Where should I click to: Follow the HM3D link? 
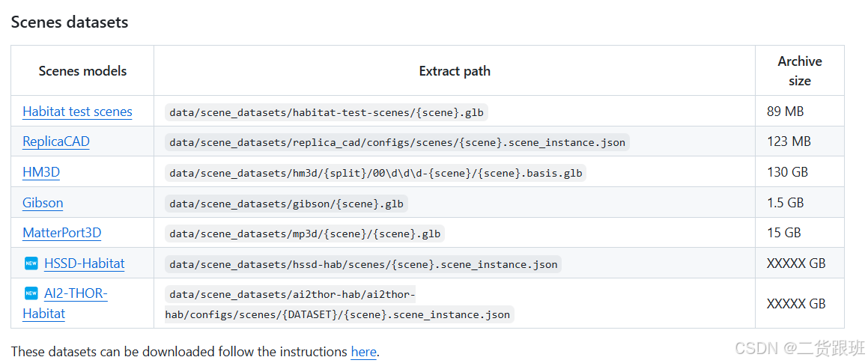coord(41,172)
